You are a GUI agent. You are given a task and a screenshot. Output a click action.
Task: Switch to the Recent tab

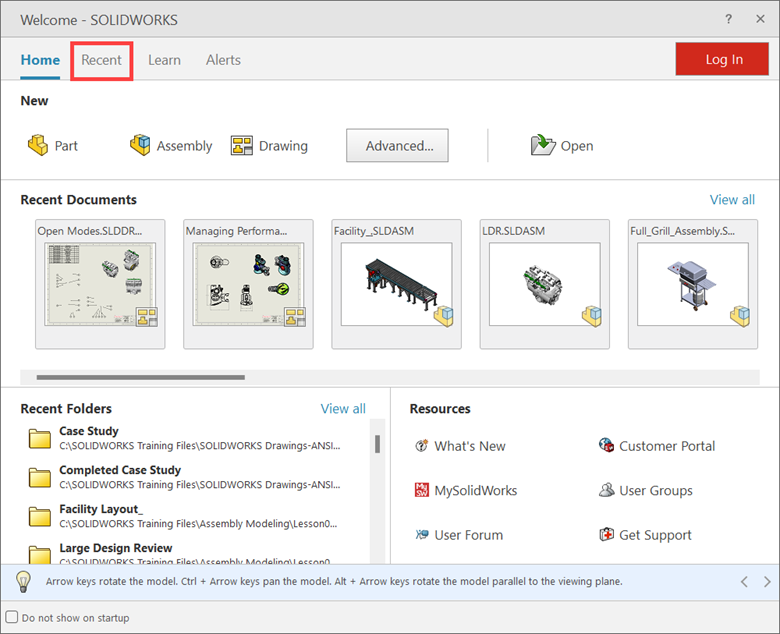coord(101,60)
